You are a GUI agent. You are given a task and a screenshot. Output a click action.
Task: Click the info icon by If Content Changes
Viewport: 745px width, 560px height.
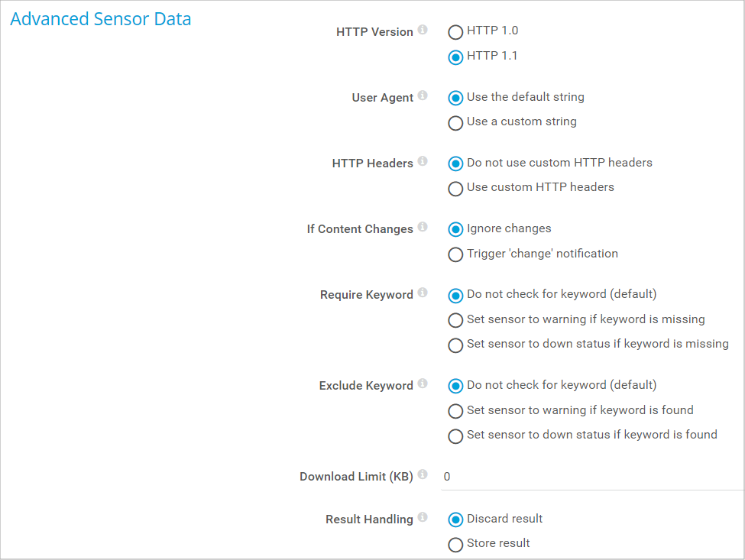(423, 228)
